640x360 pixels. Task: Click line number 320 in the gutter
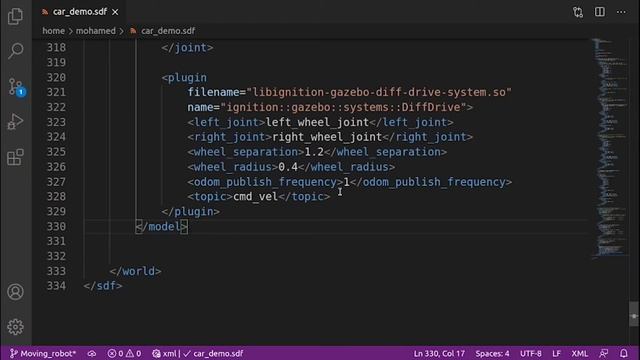[x=56, y=78]
